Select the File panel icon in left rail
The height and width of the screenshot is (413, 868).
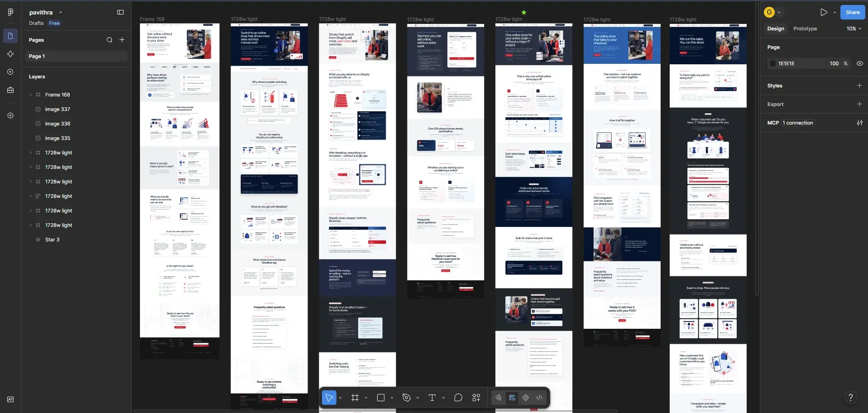[x=10, y=36]
